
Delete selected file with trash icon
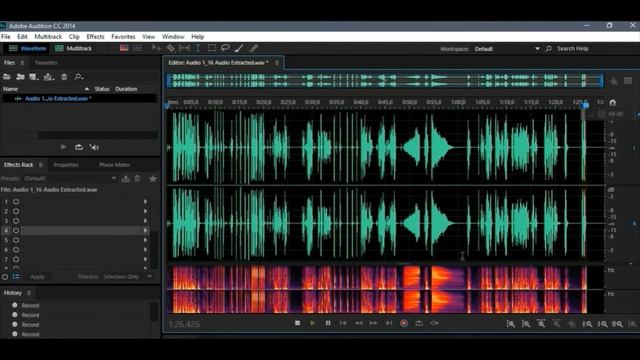64,76
